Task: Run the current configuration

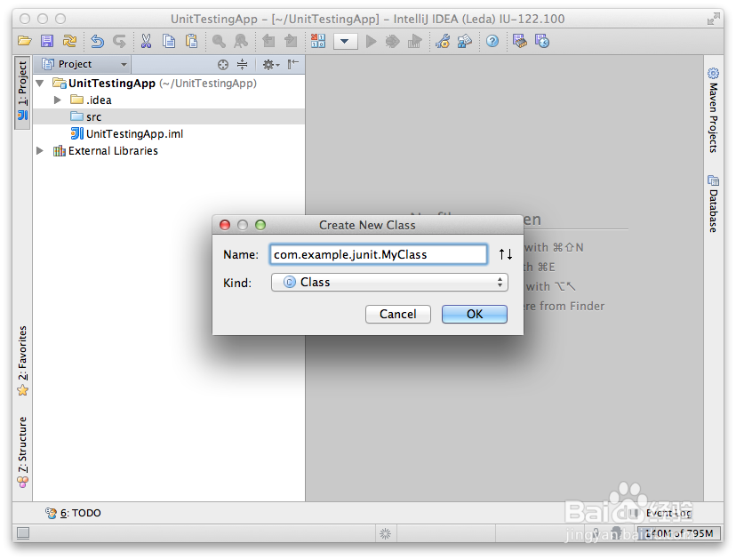Action: 371,41
